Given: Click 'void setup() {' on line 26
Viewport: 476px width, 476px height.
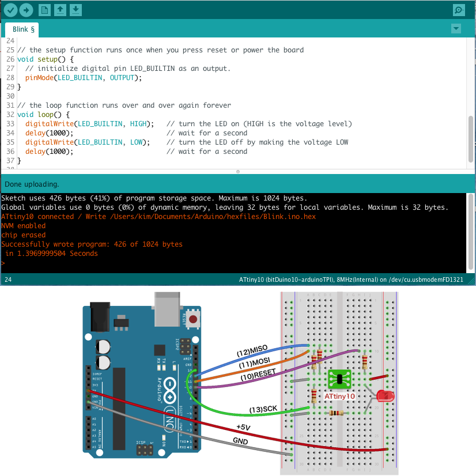Looking at the screenshot, I should pos(45,59).
